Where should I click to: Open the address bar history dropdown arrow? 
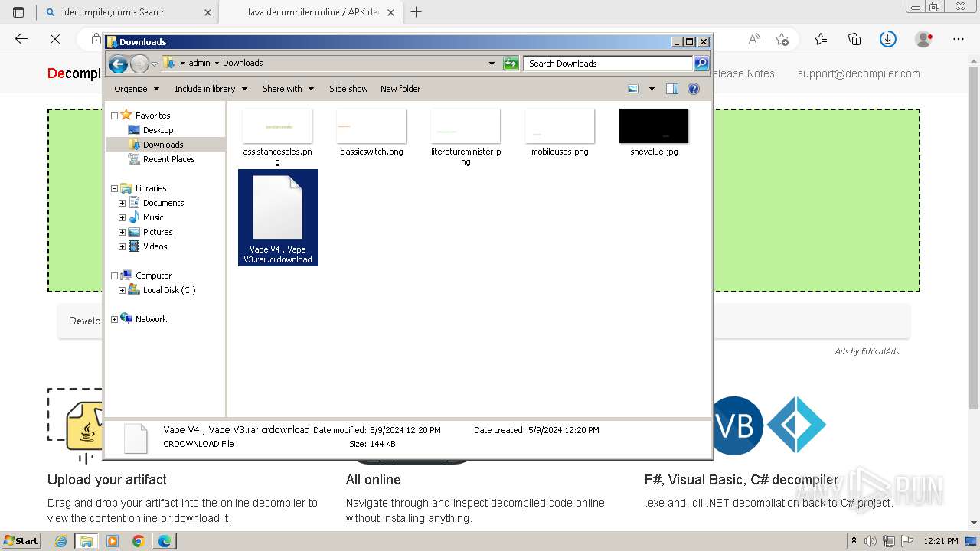click(x=492, y=64)
